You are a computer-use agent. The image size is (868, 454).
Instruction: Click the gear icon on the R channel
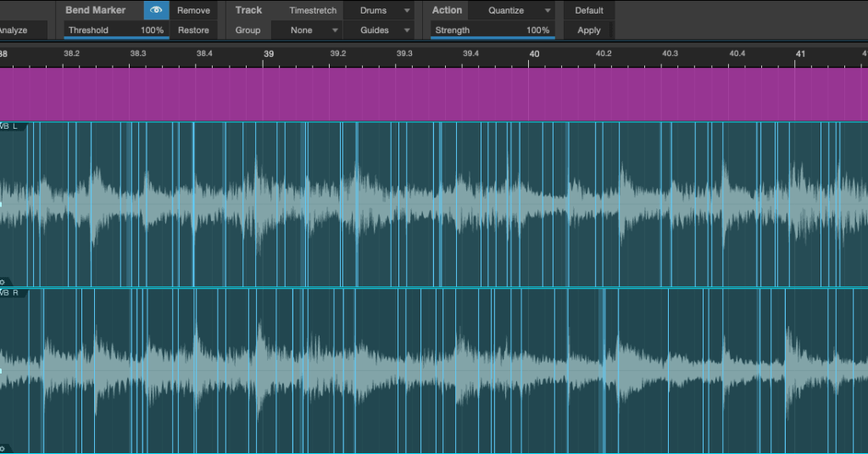[3, 447]
